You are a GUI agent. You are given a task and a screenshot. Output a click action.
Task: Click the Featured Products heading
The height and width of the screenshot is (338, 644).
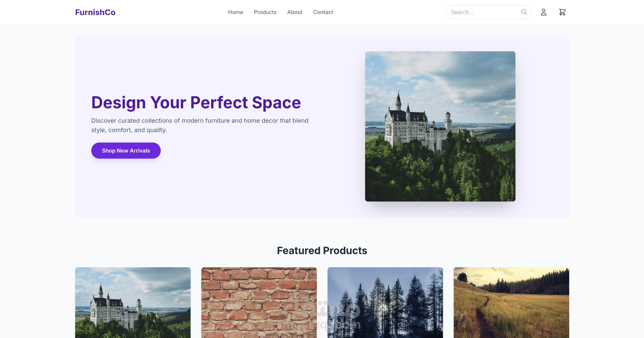click(322, 250)
